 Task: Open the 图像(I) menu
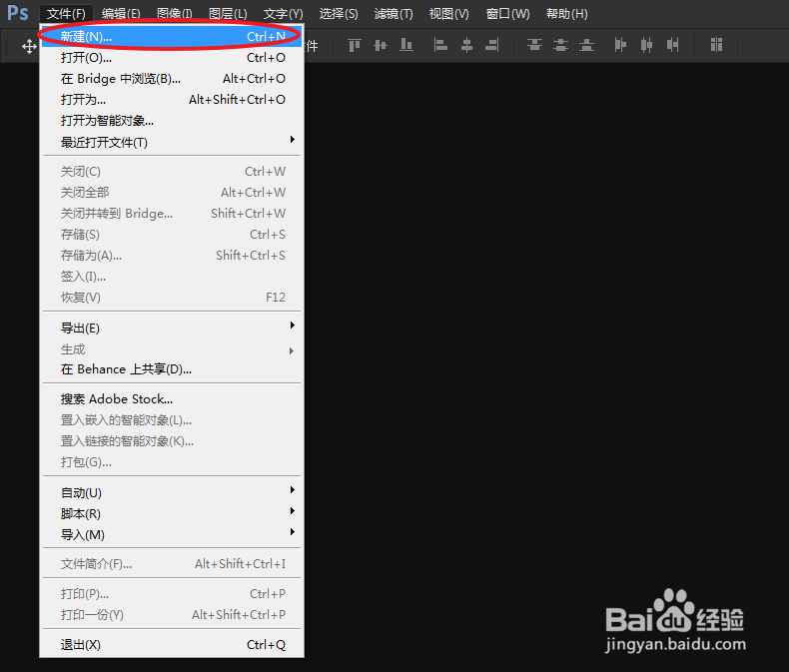click(174, 14)
